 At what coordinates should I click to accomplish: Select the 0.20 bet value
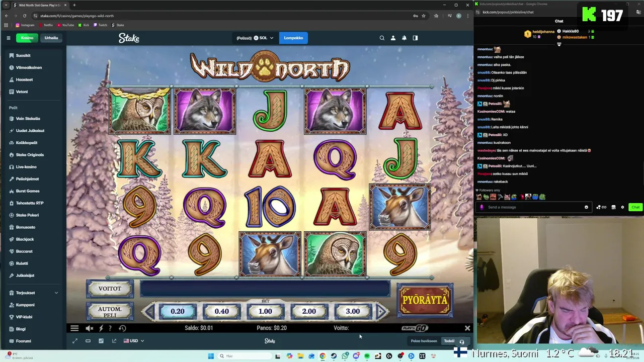[x=177, y=311]
